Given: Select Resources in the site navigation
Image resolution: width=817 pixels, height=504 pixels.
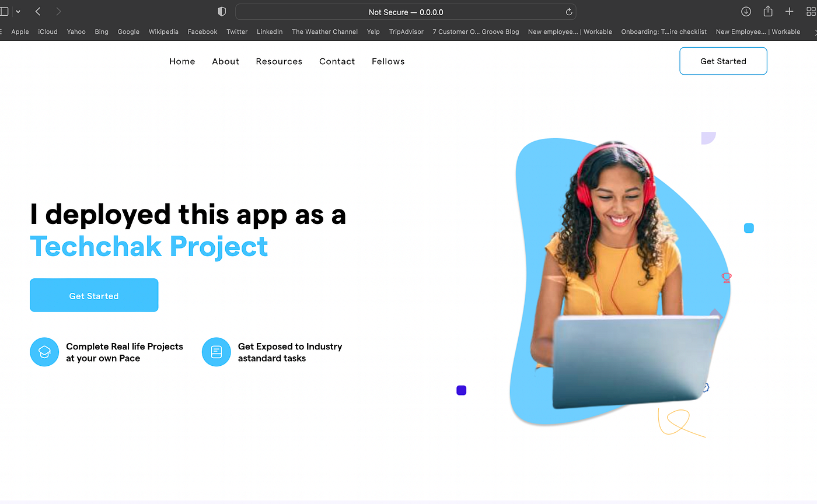Looking at the screenshot, I should click(x=279, y=61).
